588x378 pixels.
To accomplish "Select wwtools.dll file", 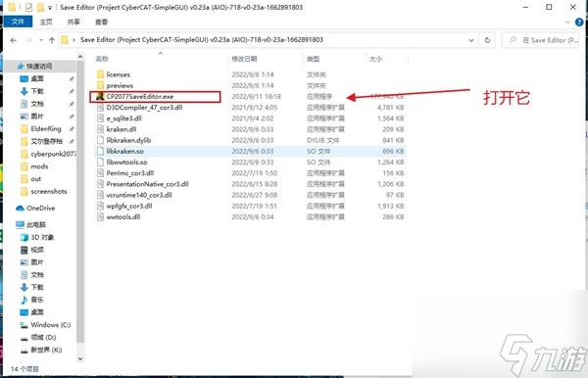I will (x=123, y=216).
